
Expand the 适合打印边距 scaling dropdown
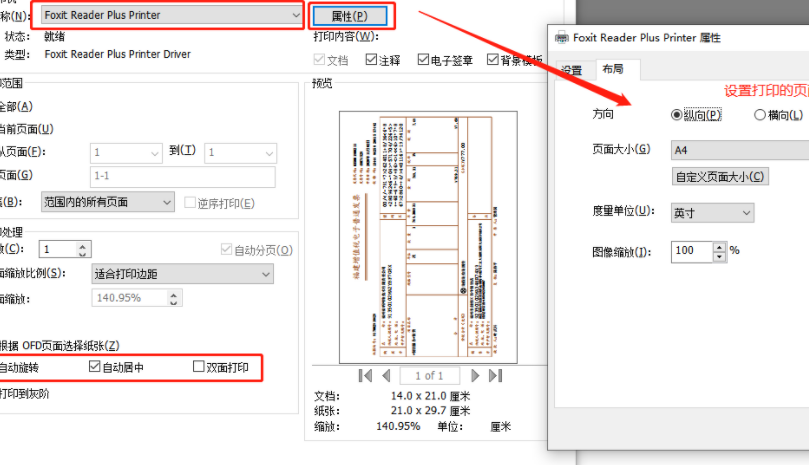coord(265,274)
